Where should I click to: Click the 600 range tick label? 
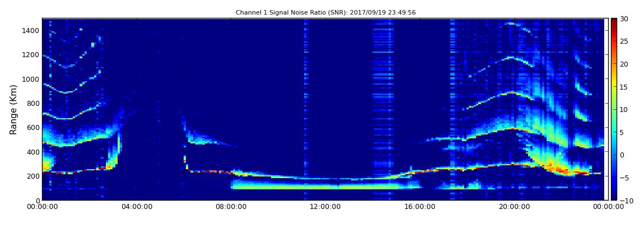[x=33, y=127]
